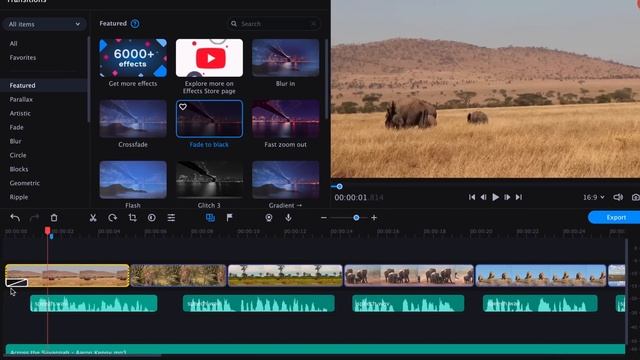Step back one frame

pyautogui.click(x=484, y=197)
